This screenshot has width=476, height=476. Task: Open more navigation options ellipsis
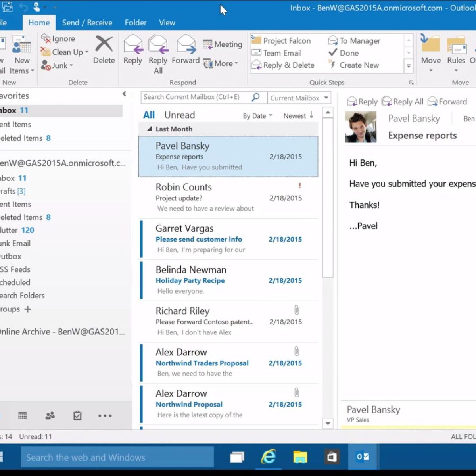pos(105,416)
